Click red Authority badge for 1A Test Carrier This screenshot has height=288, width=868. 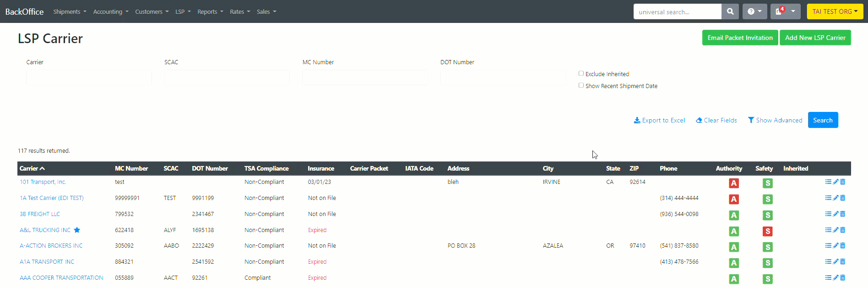(x=734, y=199)
